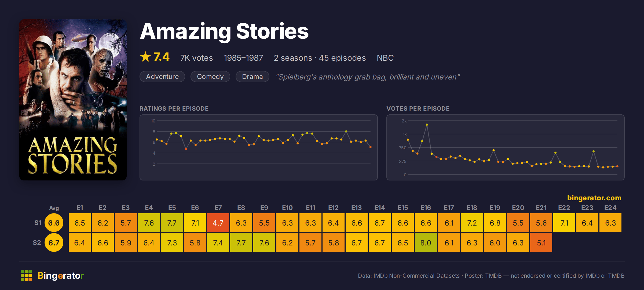644x290 pixels.
Task: Click the peak point in ratings chart
Action: 346,132
